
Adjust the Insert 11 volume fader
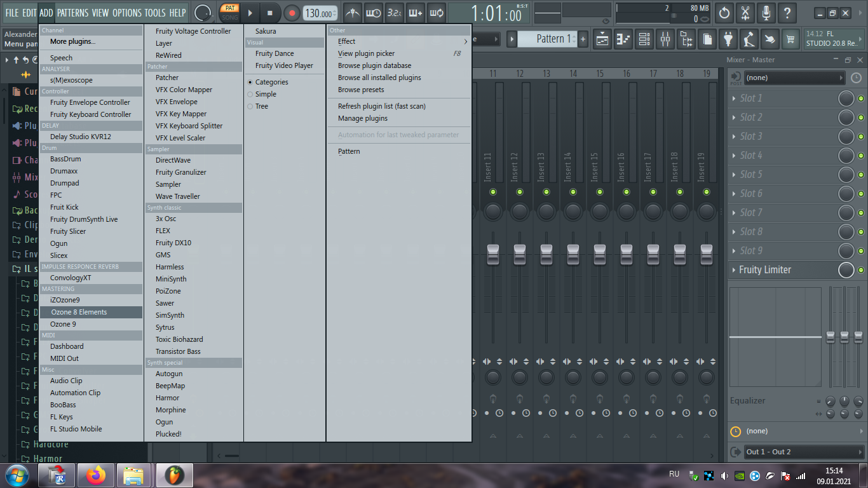493,255
